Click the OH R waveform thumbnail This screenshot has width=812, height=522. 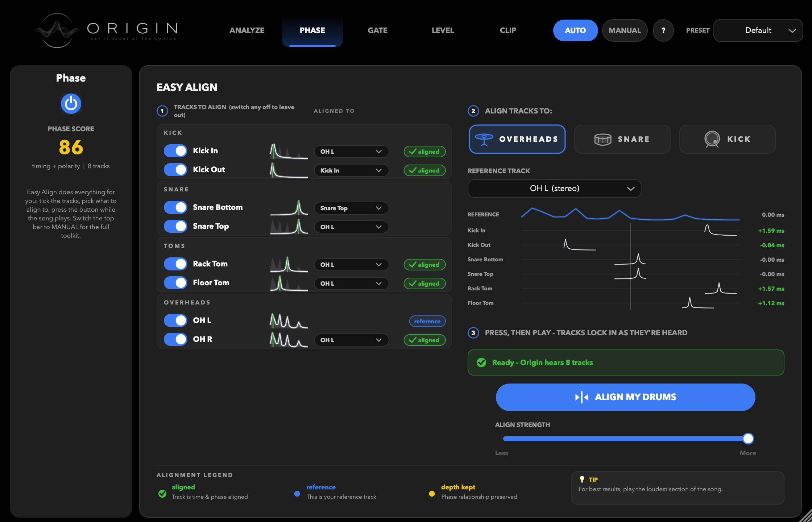click(289, 340)
